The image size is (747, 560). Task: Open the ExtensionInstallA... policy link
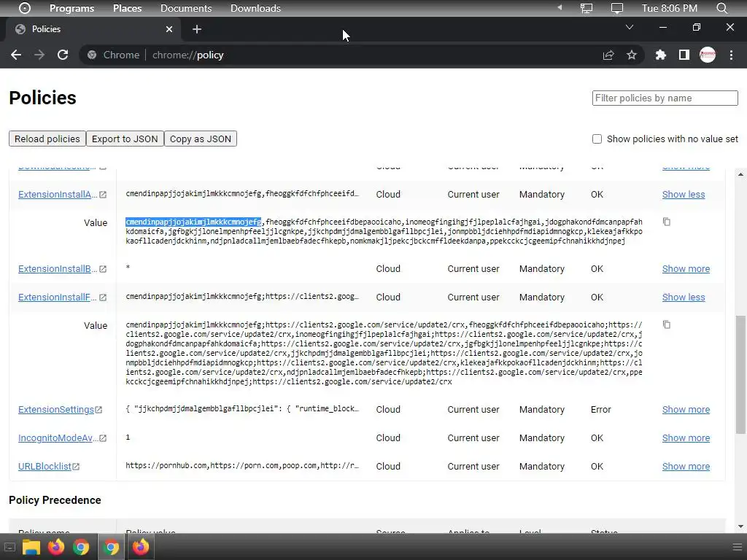58,194
